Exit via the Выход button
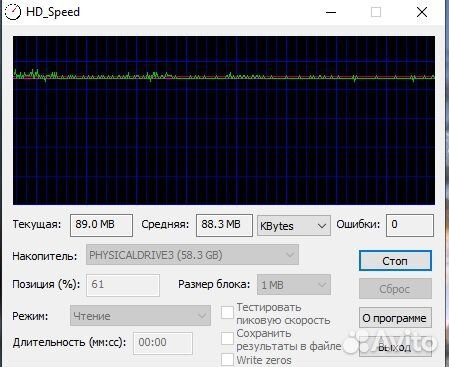Image resolution: width=449 pixels, height=367 pixels. point(395,347)
